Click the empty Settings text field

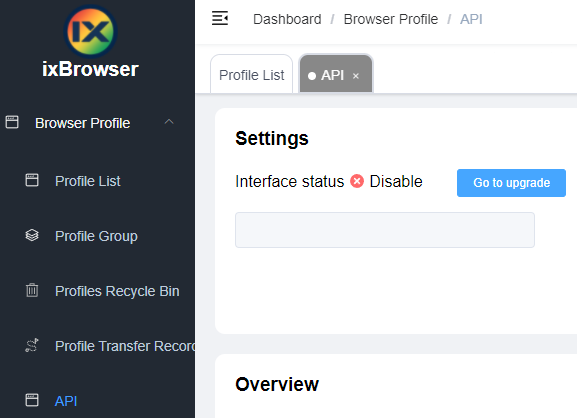[385, 230]
